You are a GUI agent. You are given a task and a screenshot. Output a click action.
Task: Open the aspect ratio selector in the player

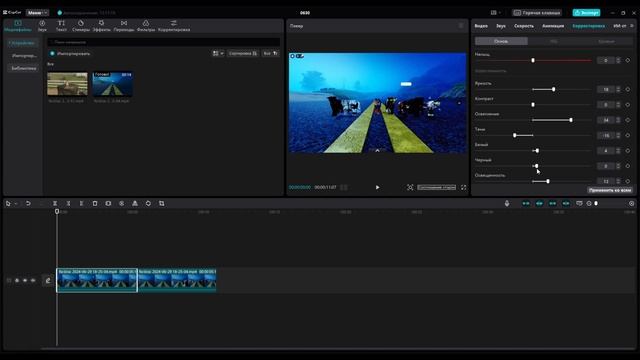point(436,187)
